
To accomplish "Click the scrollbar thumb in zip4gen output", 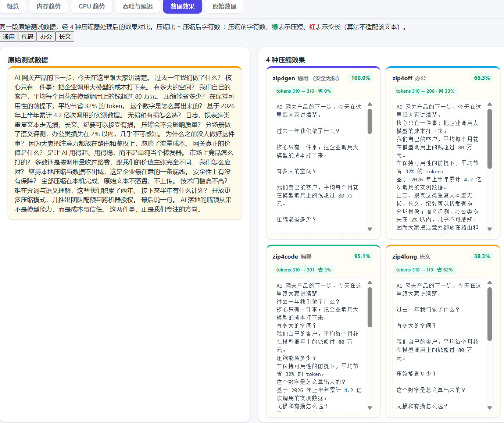I will [370, 121].
